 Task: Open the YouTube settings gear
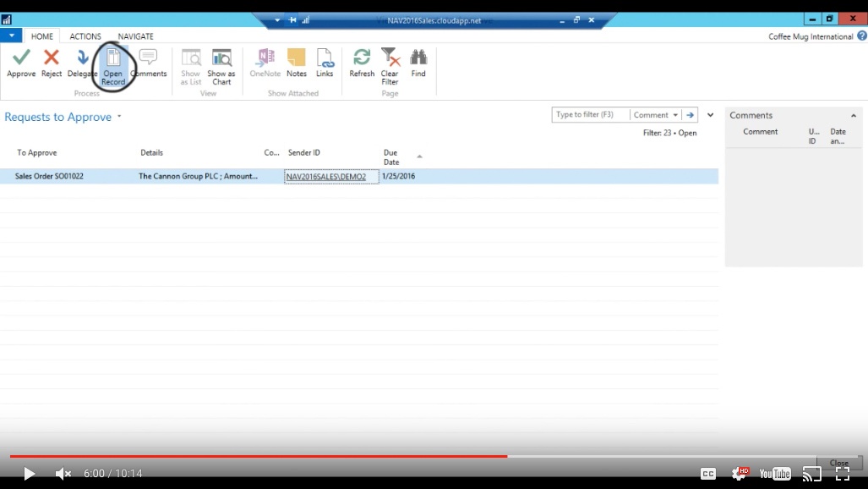click(x=740, y=473)
